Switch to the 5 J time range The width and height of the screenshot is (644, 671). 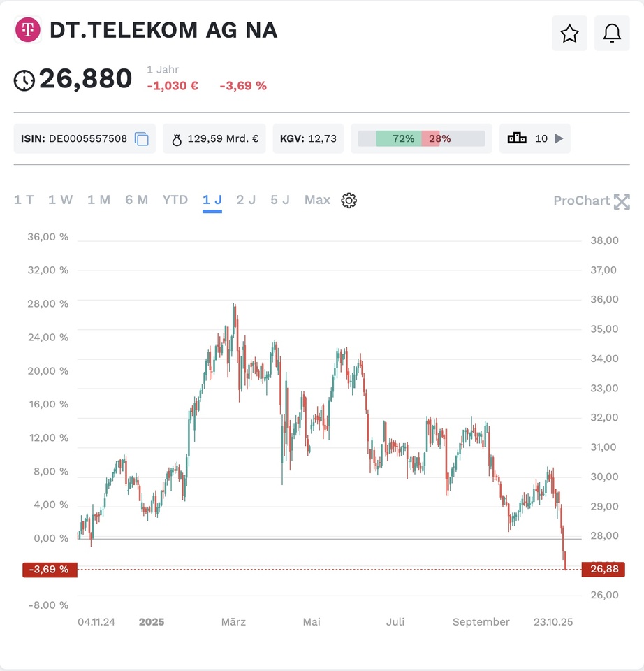(x=280, y=200)
